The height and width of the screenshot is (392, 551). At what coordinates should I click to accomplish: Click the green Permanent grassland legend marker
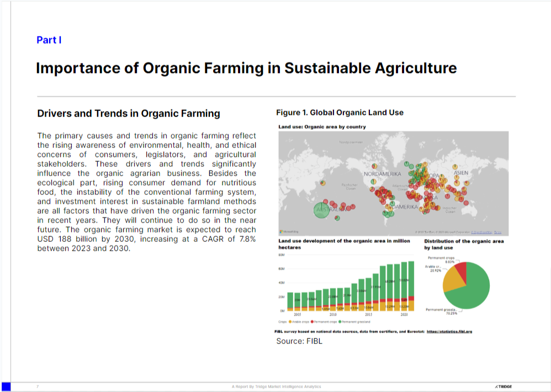340,321
